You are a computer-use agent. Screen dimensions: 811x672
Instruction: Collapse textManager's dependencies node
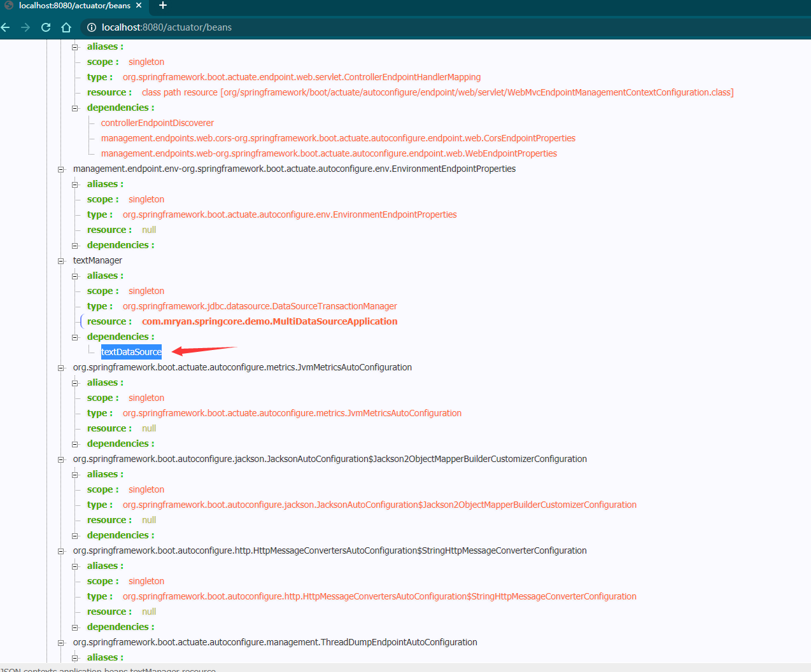pos(75,337)
